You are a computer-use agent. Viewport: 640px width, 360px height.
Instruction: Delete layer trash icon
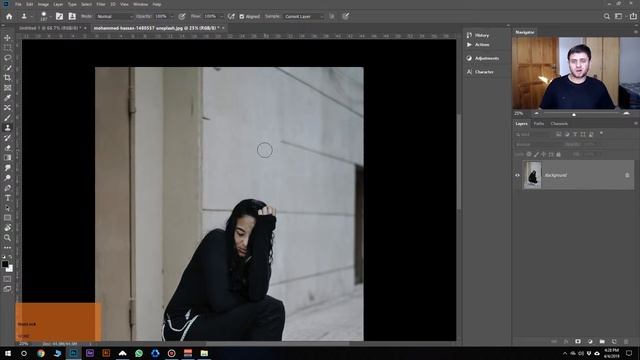click(626, 341)
